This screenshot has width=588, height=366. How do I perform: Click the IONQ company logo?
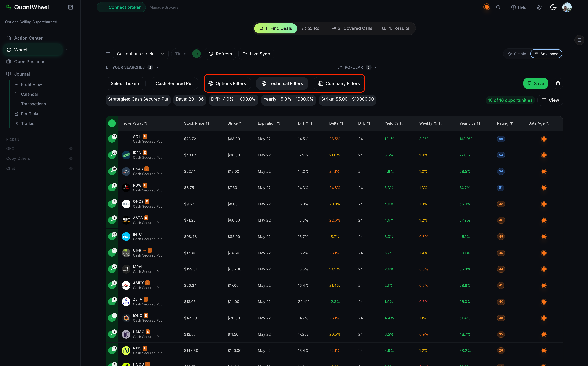tap(126, 318)
